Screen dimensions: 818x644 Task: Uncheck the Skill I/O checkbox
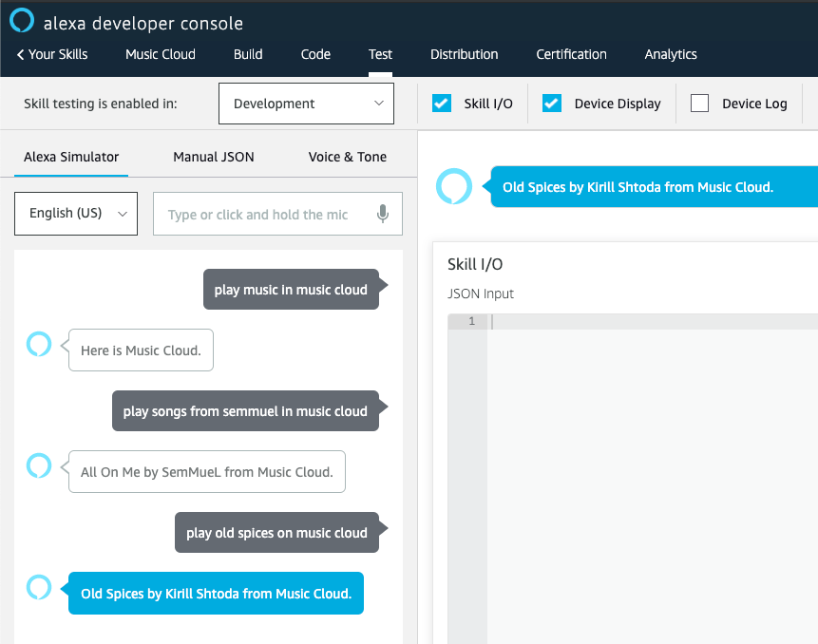(x=442, y=104)
